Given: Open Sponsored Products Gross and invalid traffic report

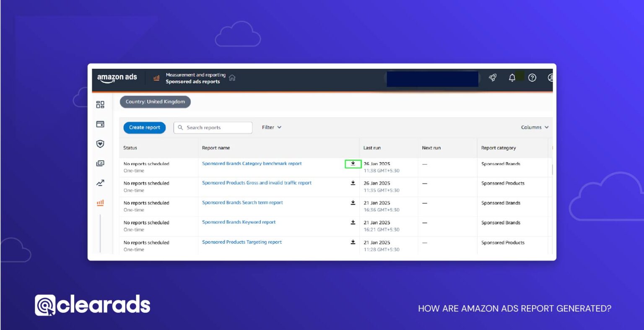Looking at the screenshot, I should [257, 183].
